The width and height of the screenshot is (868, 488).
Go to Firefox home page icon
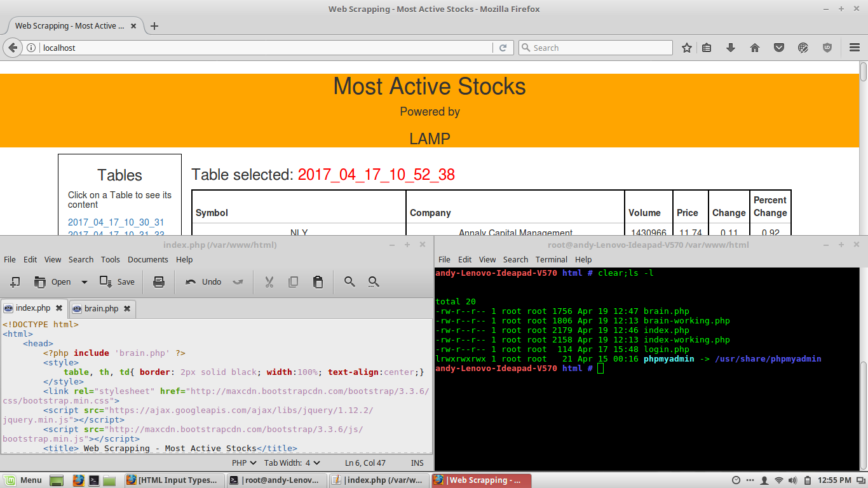[x=755, y=48]
